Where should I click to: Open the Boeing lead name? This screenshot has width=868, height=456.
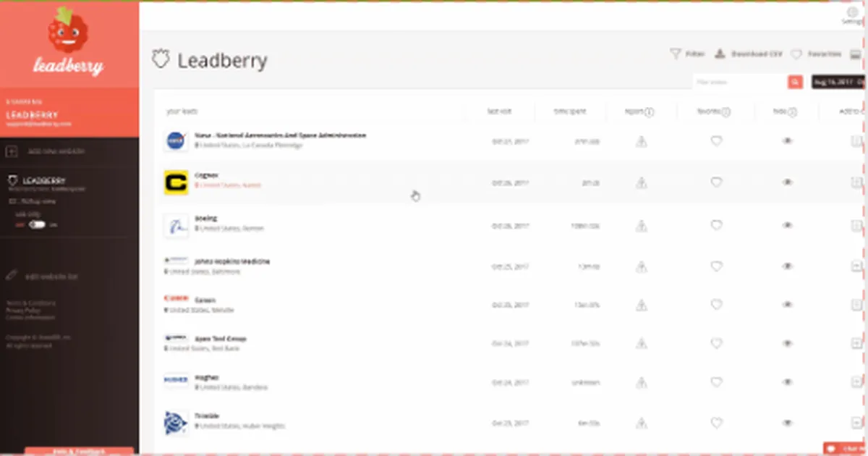[206, 218]
